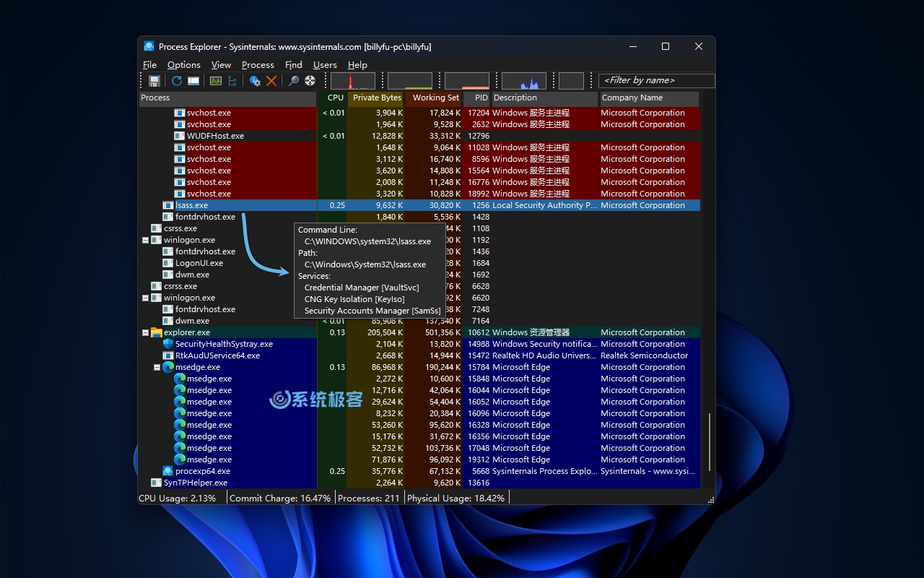Screen dimensions: 924x578
Task: Click the CPU usage mini graph with red spike
Action: [x=353, y=81]
